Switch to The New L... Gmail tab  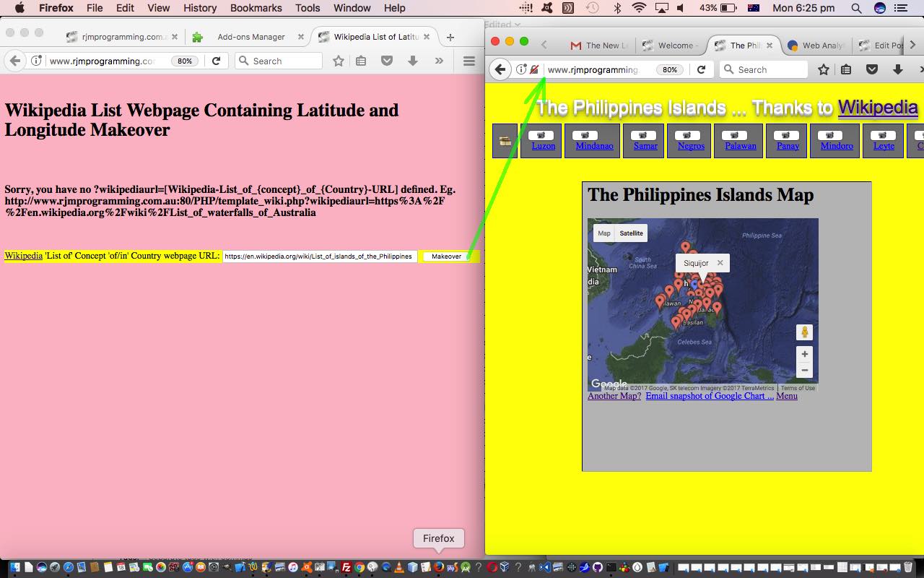click(x=601, y=46)
